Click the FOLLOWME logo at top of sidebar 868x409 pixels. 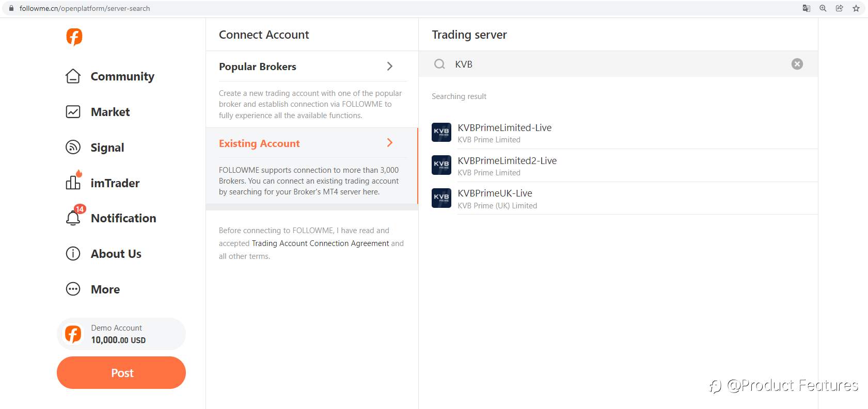(x=74, y=37)
